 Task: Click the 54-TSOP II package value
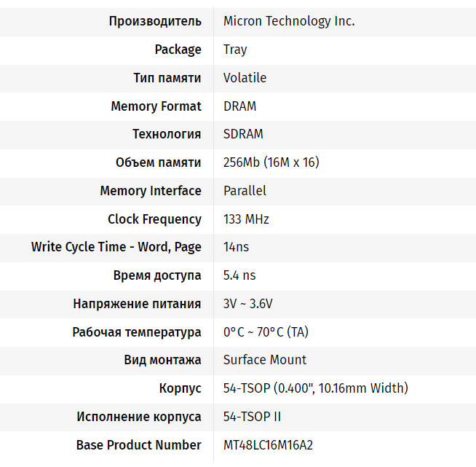(x=252, y=417)
